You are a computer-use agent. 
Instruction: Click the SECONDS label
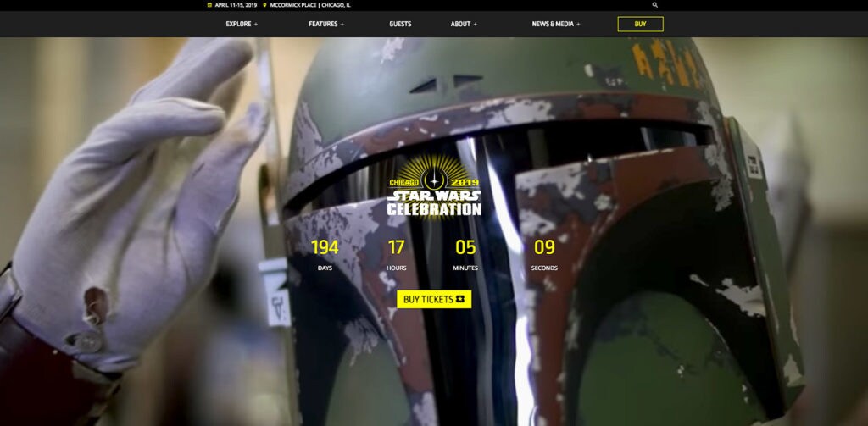pos(544,268)
